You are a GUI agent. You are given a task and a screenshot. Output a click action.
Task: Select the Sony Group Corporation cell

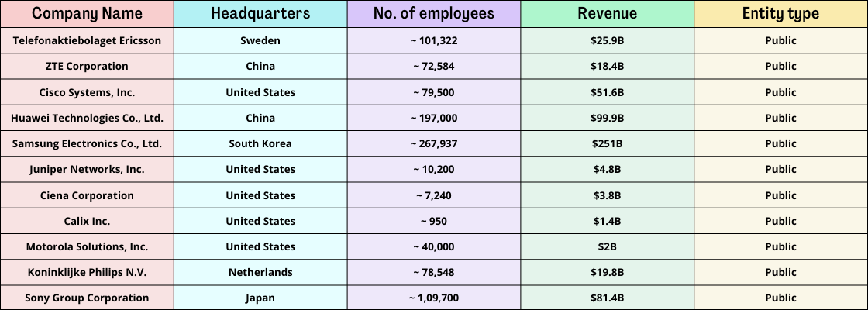pyautogui.click(x=87, y=298)
